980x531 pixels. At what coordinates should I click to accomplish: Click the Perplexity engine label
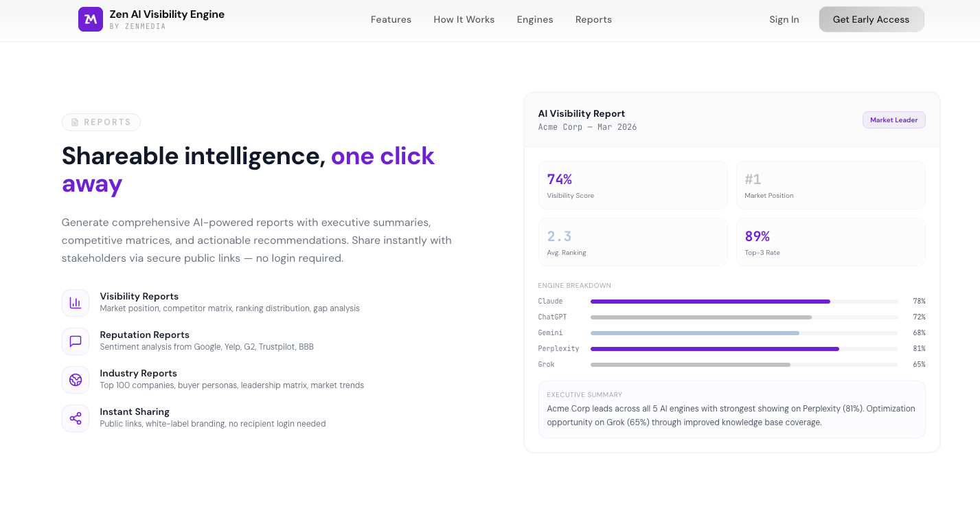point(559,349)
